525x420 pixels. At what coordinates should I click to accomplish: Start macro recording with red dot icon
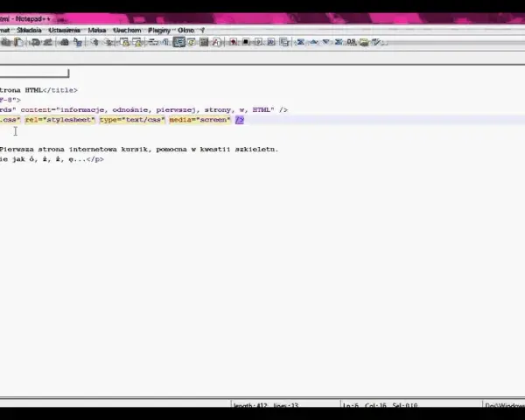(233, 42)
